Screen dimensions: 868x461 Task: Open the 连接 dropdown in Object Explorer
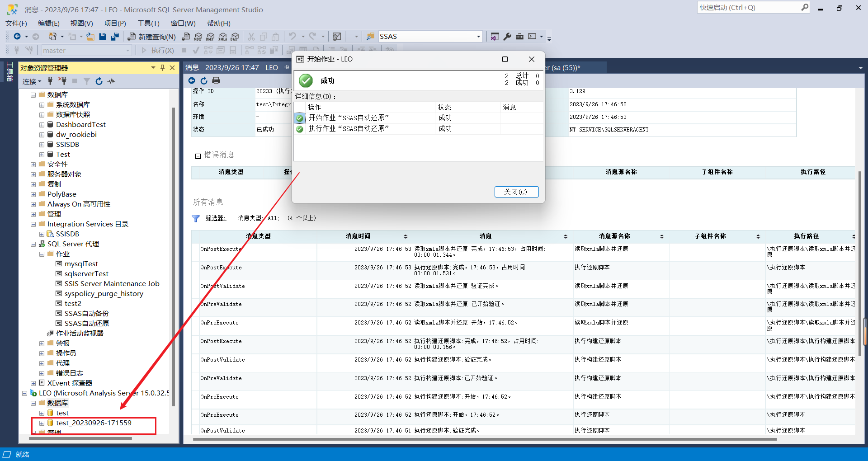click(32, 81)
